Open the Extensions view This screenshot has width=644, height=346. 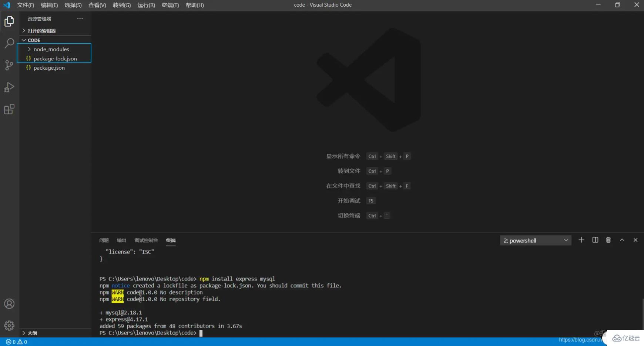click(9, 109)
